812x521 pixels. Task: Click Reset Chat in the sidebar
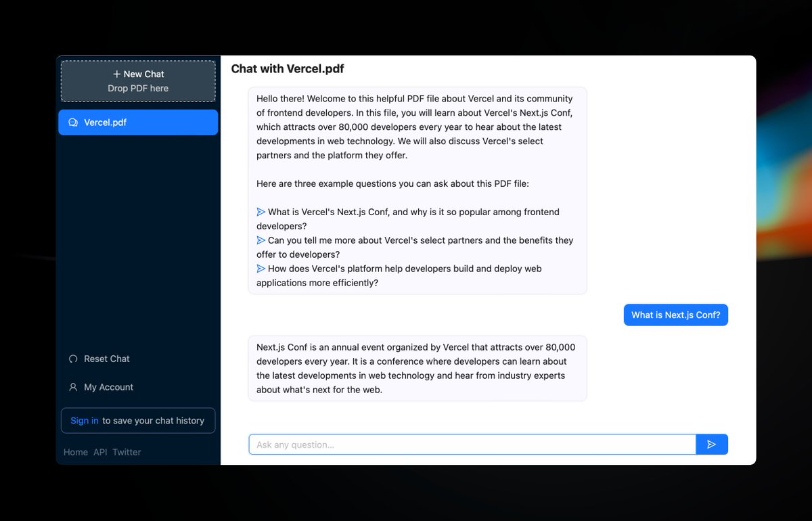pyautogui.click(x=106, y=359)
